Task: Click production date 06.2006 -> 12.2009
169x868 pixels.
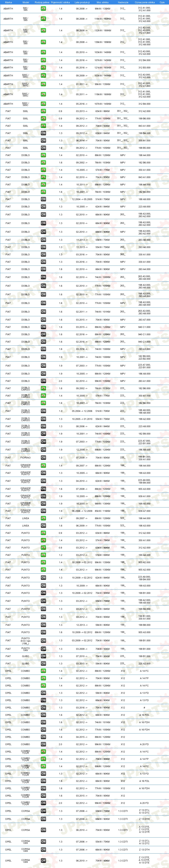Action: coord(82,511)
